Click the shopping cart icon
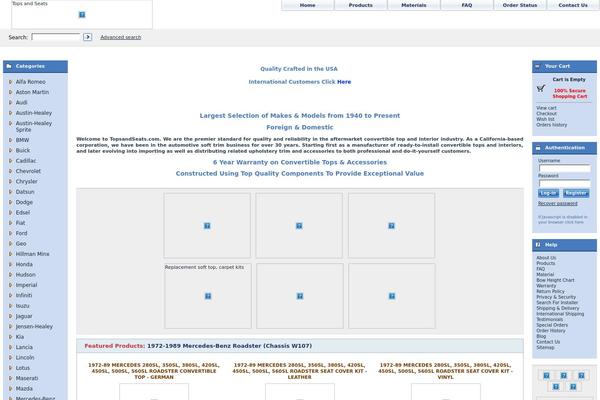 (x=541, y=88)
